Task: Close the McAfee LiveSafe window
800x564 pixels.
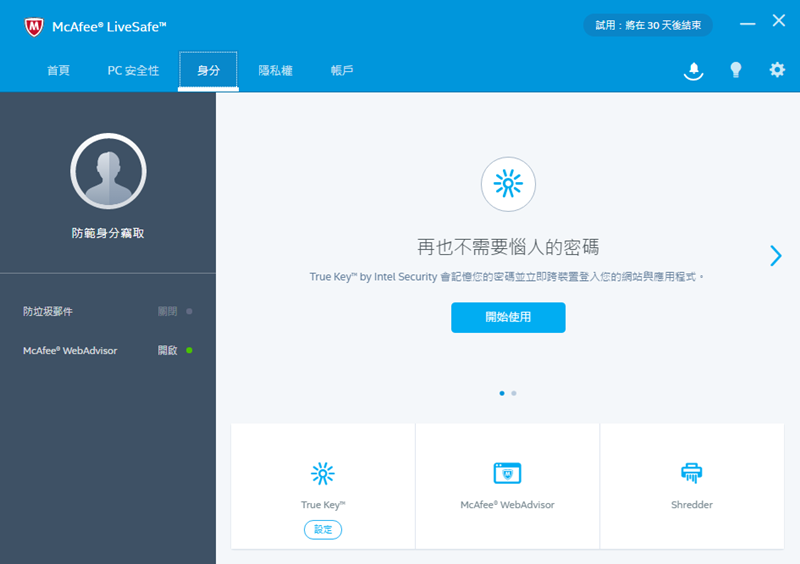Action: (779, 20)
